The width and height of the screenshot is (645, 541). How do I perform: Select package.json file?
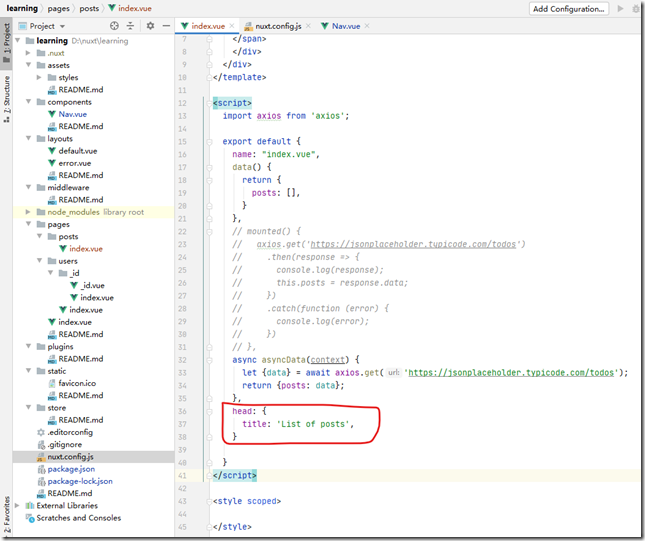coord(71,469)
